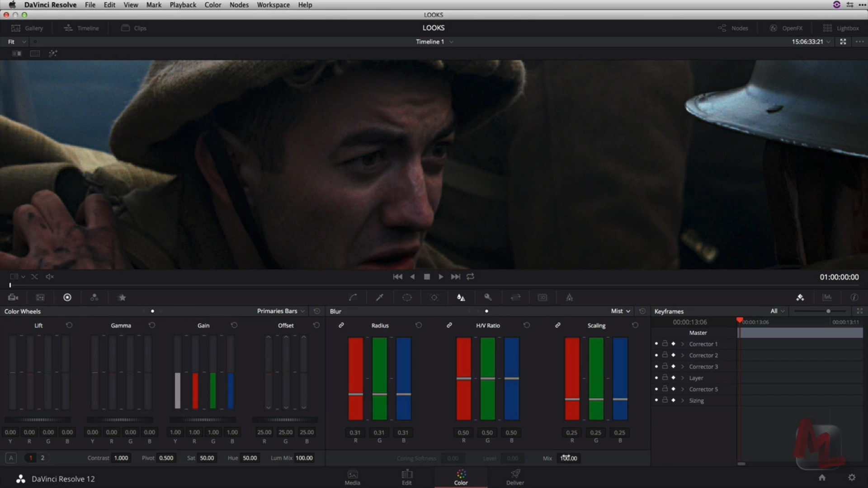Image resolution: width=868 pixels, height=488 pixels.
Task: Open the Mist blur mode dropdown
Action: coord(620,311)
